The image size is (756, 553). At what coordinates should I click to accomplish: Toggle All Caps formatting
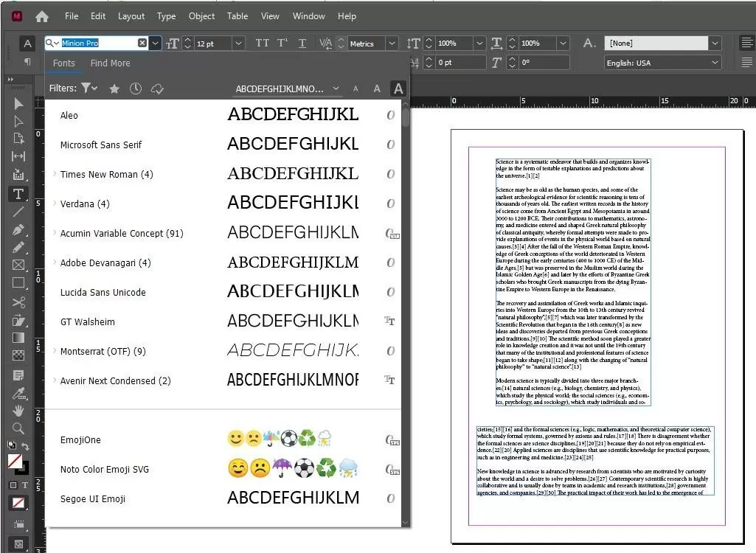tap(263, 43)
